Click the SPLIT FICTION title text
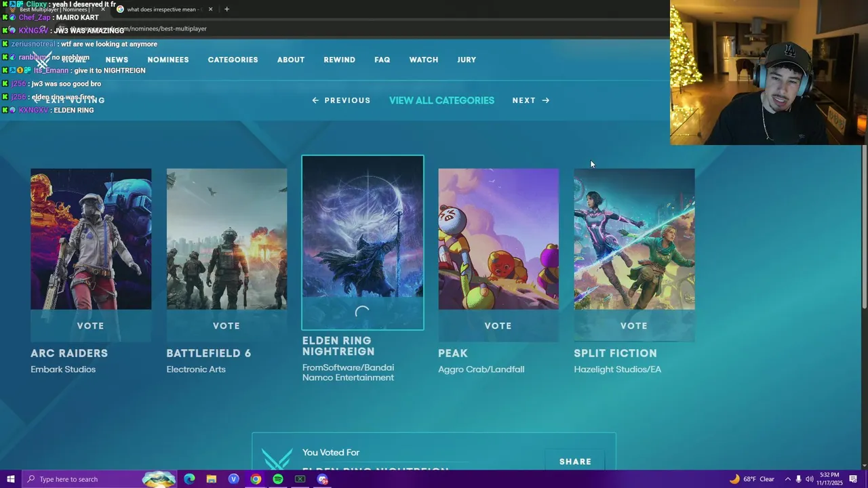868x488 pixels. coord(616,353)
